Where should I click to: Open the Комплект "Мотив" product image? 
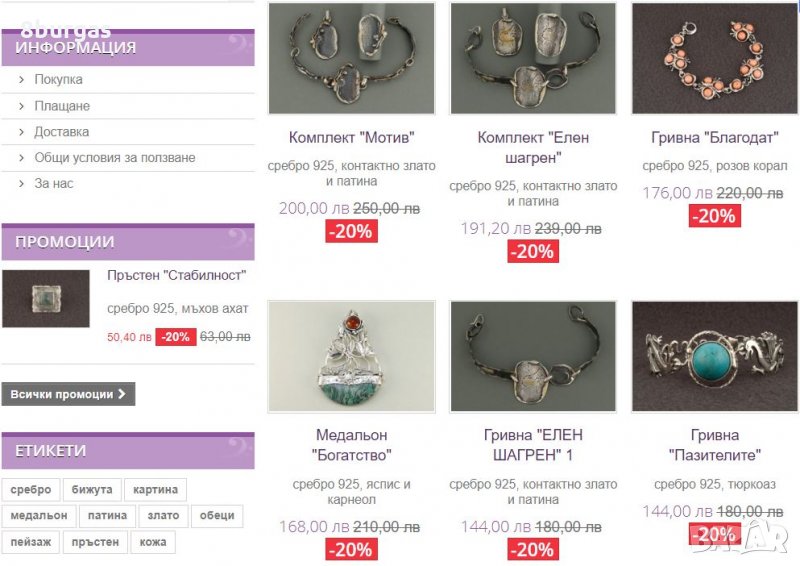point(352,58)
